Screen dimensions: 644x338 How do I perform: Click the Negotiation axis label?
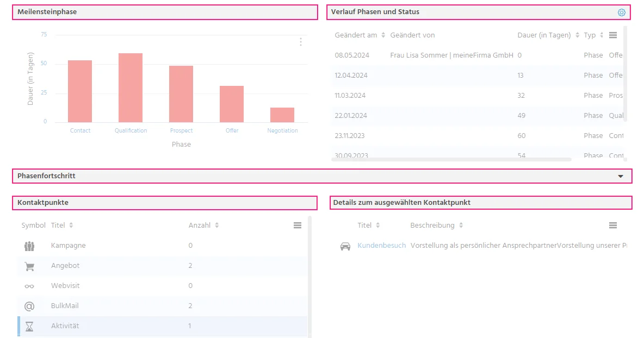click(x=283, y=130)
